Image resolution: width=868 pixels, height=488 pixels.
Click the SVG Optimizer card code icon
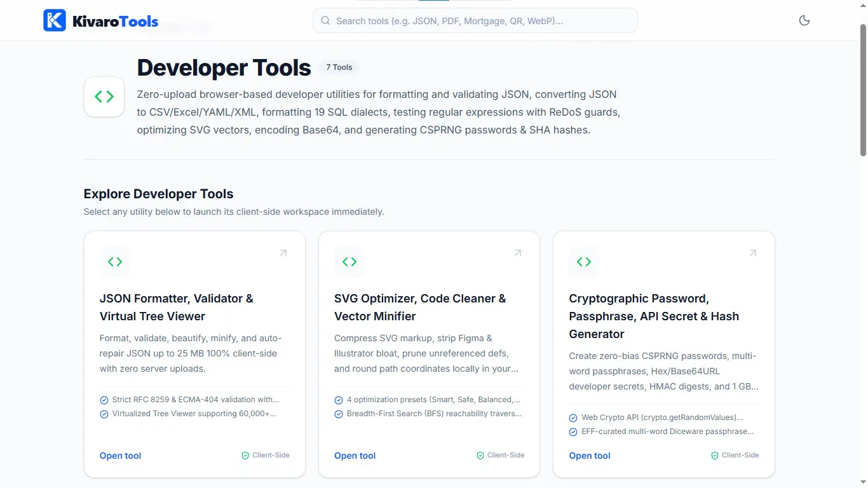(x=349, y=262)
